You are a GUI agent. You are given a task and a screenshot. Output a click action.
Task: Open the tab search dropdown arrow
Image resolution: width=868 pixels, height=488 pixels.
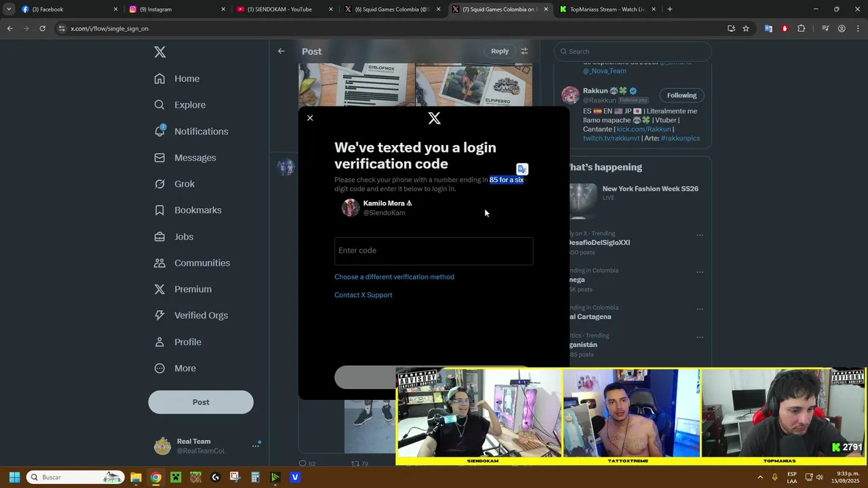click(9, 9)
